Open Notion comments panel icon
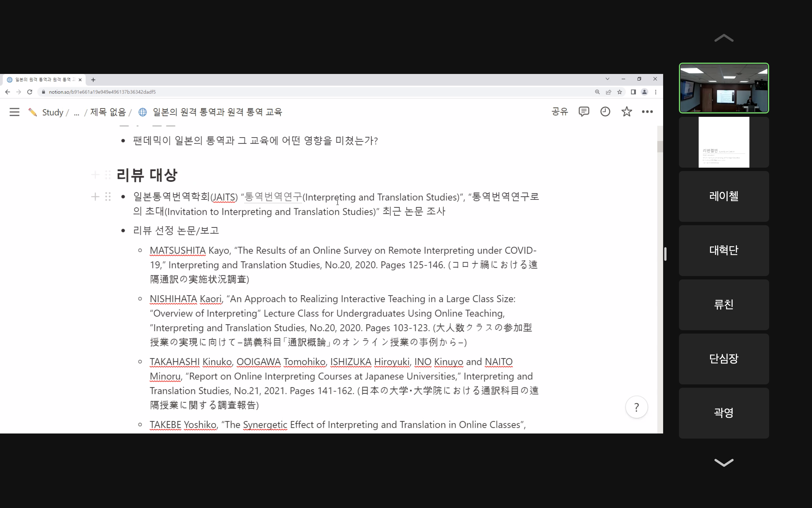This screenshot has height=508, width=812. 584,111
